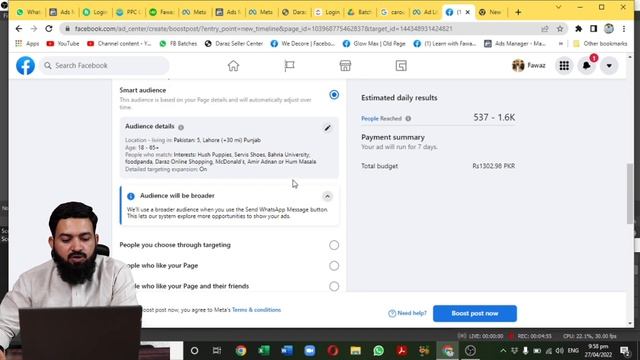Open the Other bookmarks folder
The image size is (640, 360).
(600, 44)
